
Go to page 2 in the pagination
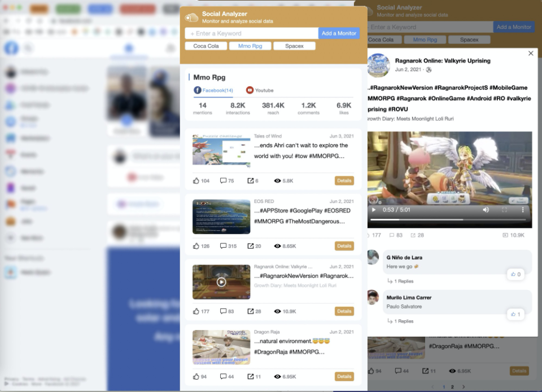[452, 387]
